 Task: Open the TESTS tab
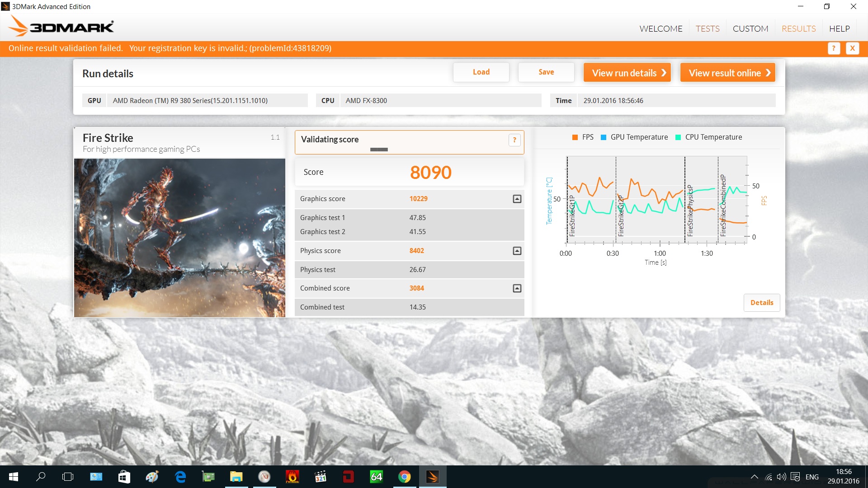[707, 28]
